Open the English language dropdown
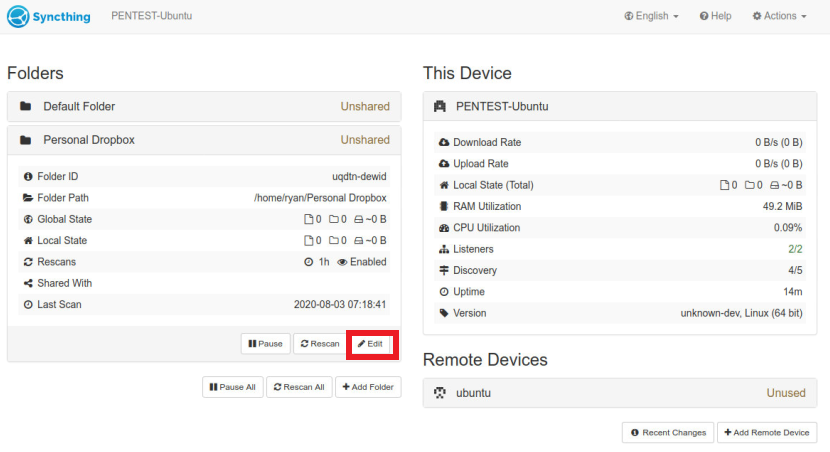Viewport: 830px width, 452px height. pos(652,16)
